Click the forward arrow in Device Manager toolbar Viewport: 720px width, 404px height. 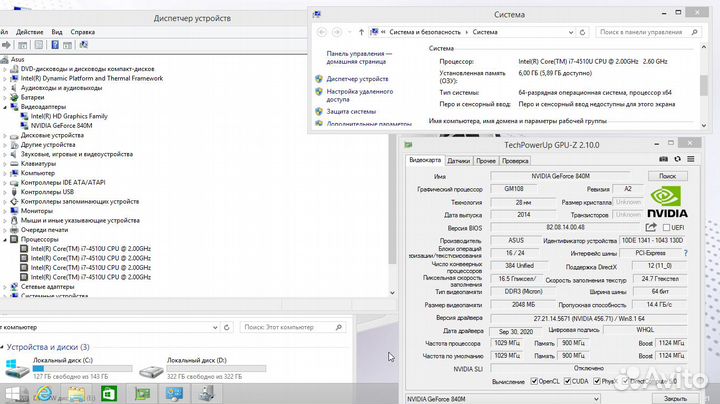pos(6,45)
